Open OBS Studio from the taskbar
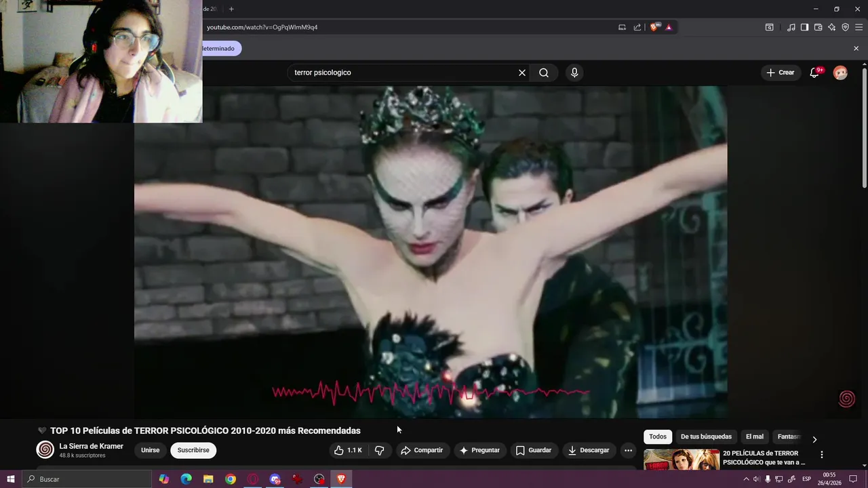This screenshot has width=868, height=488. coord(319,479)
